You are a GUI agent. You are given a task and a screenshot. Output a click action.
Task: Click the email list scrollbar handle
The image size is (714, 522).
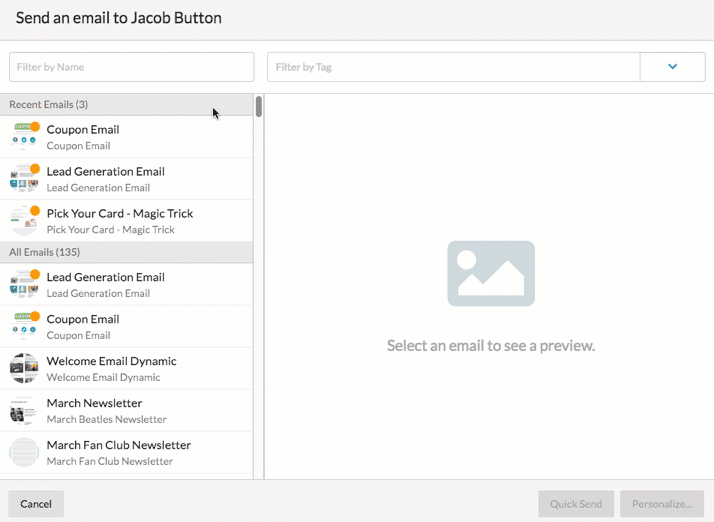click(x=259, y=106)
